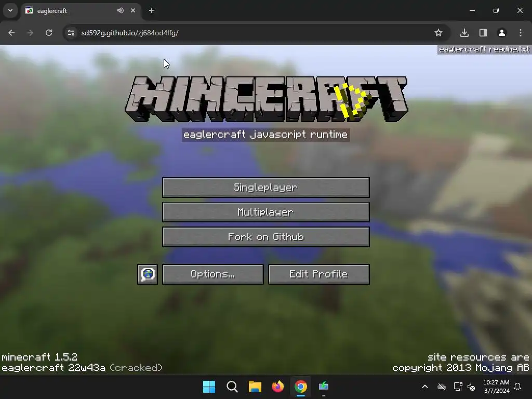Restore down the Chrome window

[496, 10]
